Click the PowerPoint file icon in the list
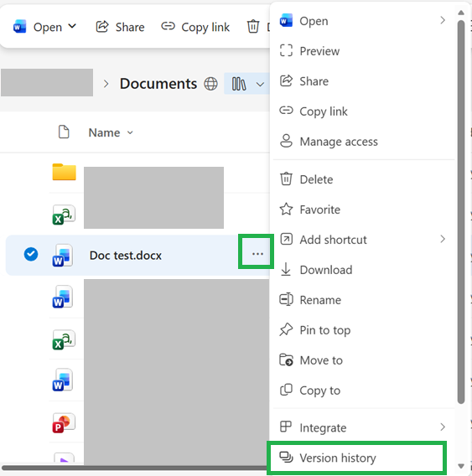472x476 pixels. 64,422
